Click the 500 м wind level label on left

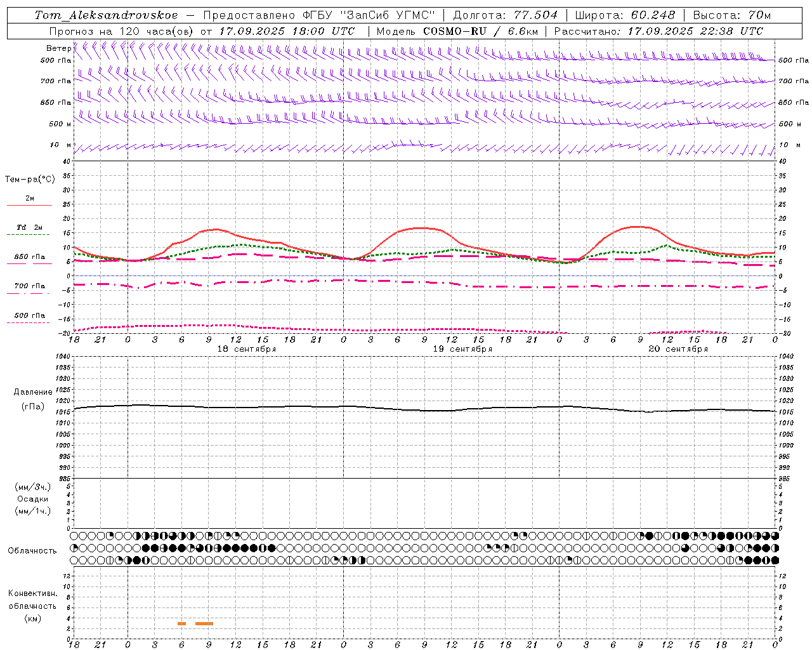(x=60, y=124)
